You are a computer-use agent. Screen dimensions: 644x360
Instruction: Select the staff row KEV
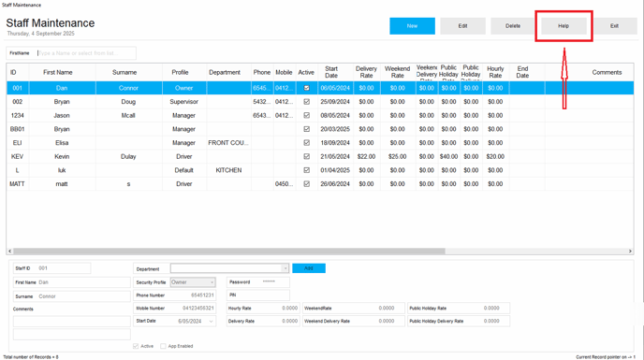point(320,156)
